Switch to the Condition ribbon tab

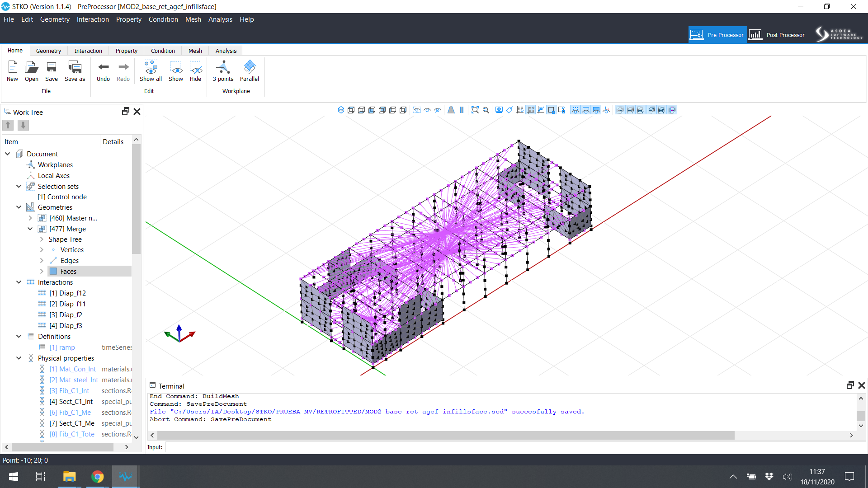pyautogui.click(x=163, y=51)
